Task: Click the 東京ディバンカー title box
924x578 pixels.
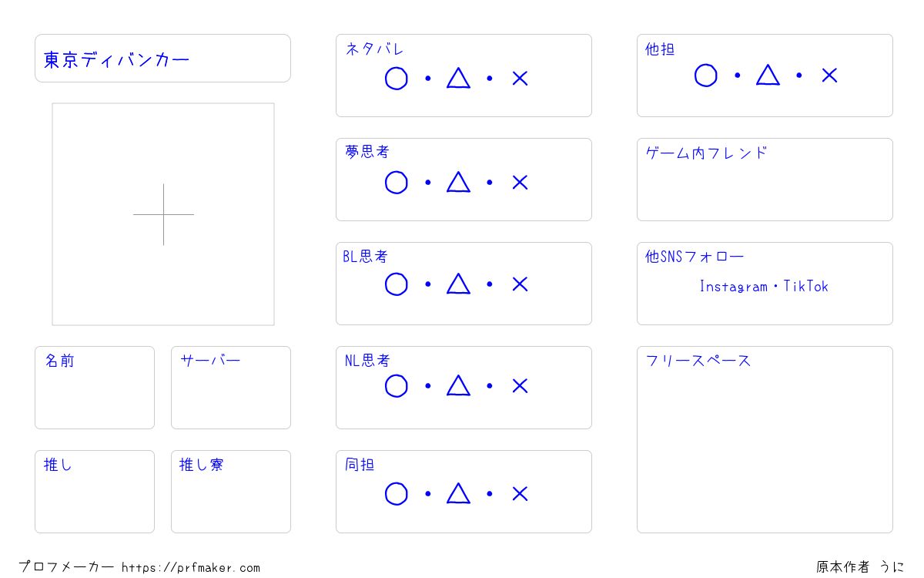Action: [x=162, y=58]
